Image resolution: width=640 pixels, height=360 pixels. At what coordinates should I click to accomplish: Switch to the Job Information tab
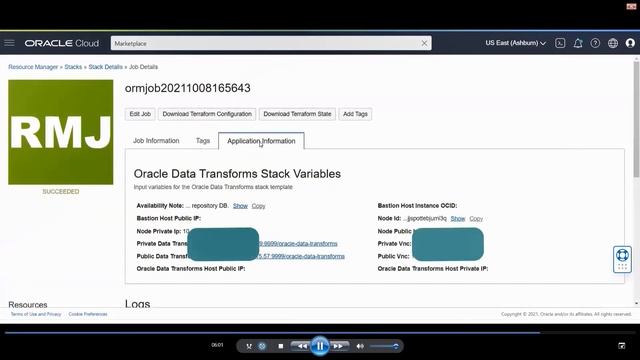pyautogui.click(x=156, y=141)
